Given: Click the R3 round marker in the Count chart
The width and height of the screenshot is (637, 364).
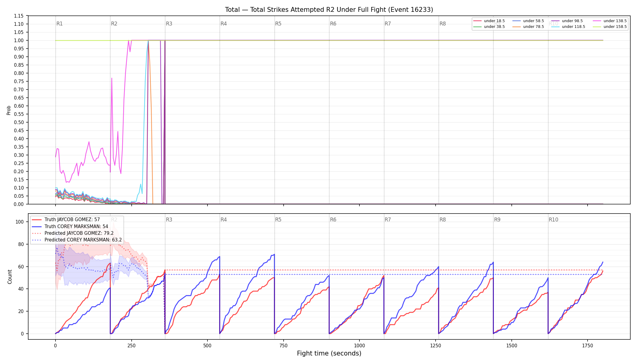Looking at the screenshot, I should pyautogui.click(x=169, y=220).
